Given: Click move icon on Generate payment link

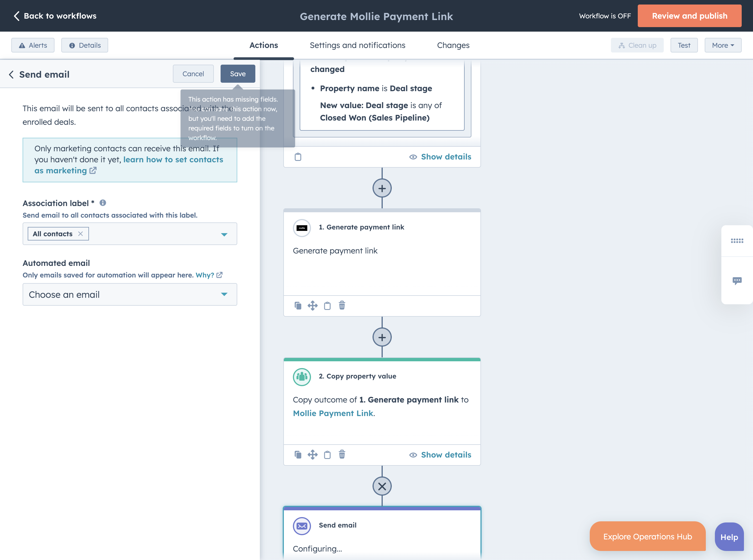Looking at the screenshot, I should [x=312, y=305].
